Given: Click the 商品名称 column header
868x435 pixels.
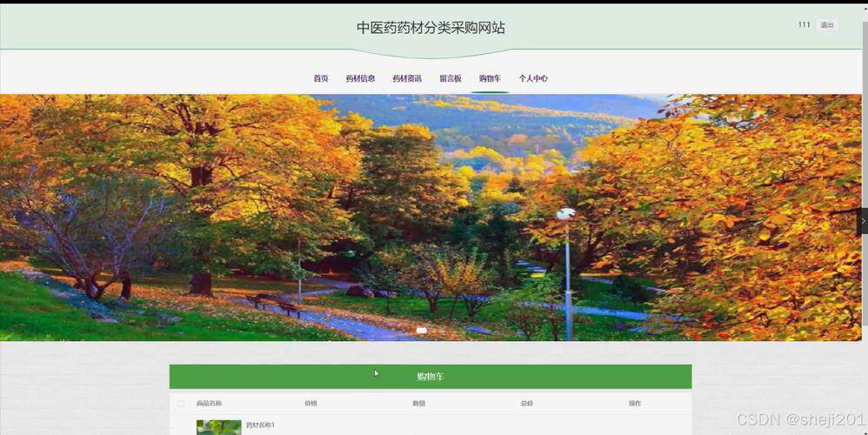Looking at the screenshot, I should (209, 404).
